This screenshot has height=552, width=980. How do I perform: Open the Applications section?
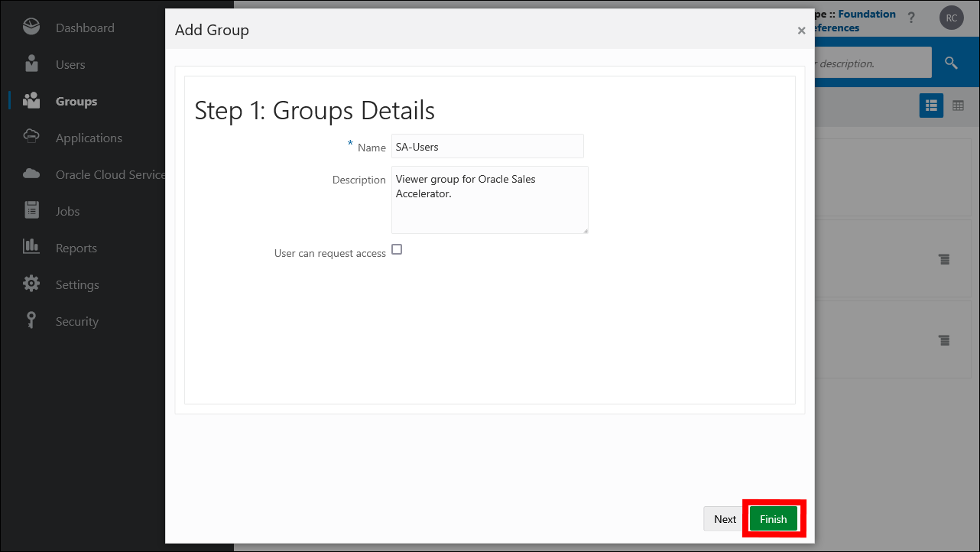pos(89,138)
